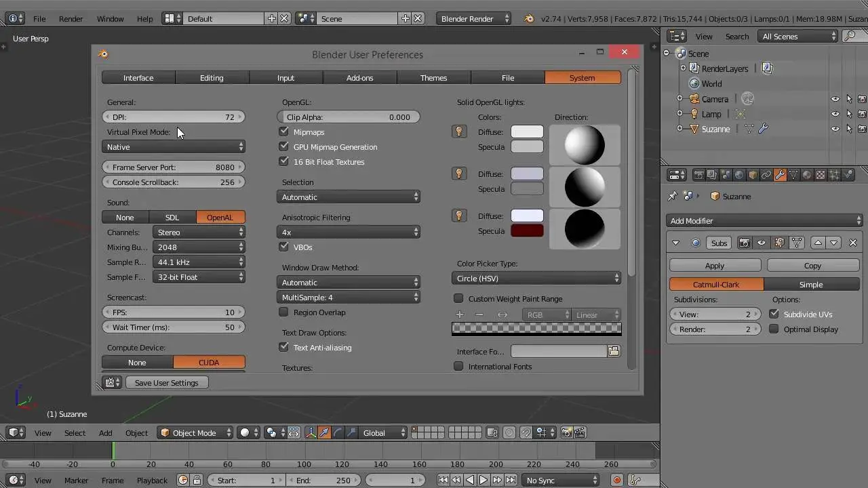The image size is (868, 488).
Task: Switch to the Themes tab
Action: tap(434, 78)
